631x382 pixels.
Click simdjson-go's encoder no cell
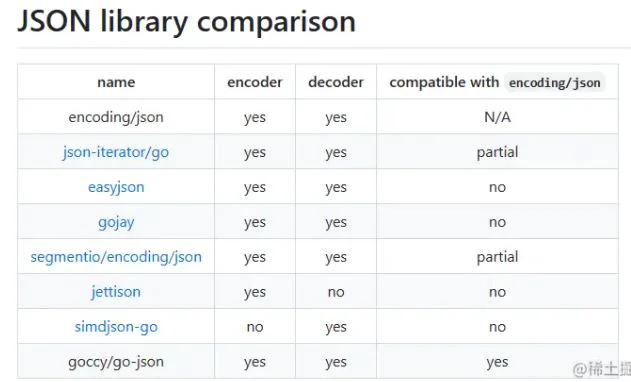[x=255, y=327]
